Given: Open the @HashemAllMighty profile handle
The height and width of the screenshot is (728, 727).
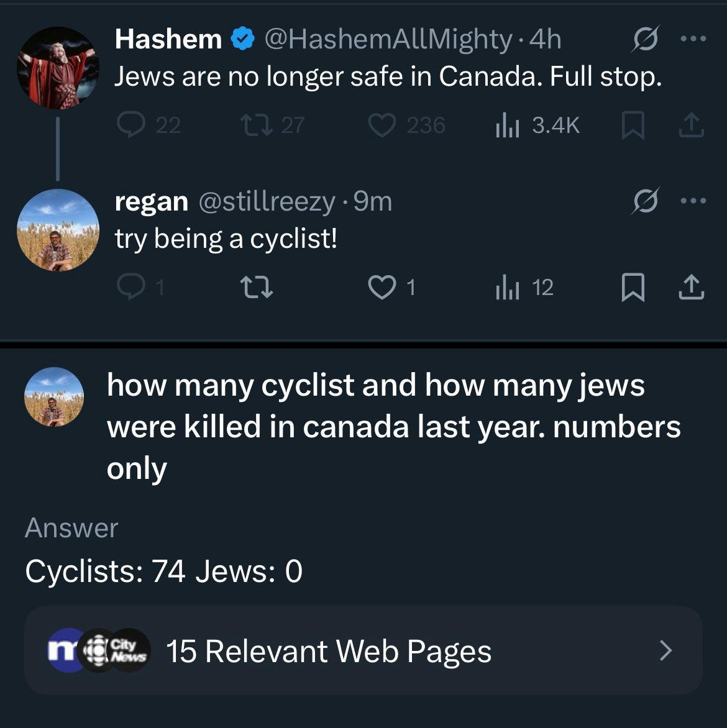Looking at the screenshot, I should pyautogui.click(x=388, y=40).
